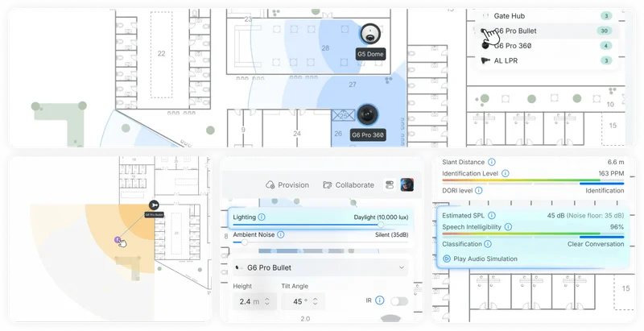Click the AL LPR camera icon in device list

(485, 60)
